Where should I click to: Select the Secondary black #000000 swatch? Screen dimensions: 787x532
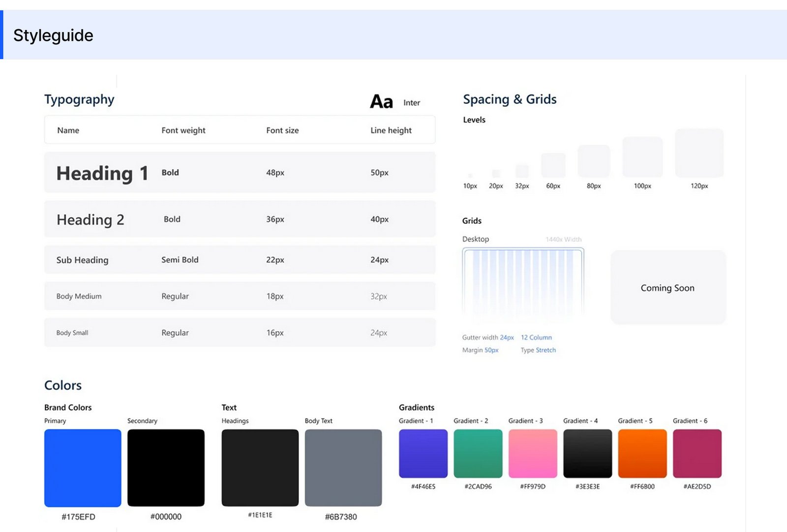tap(166, 468)
